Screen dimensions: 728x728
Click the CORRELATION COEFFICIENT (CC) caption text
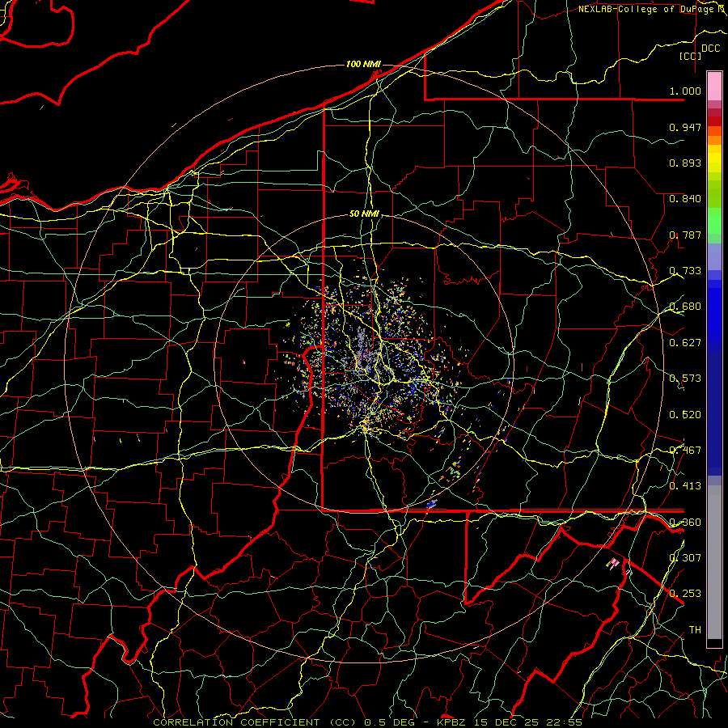click(x=255, y=722)
